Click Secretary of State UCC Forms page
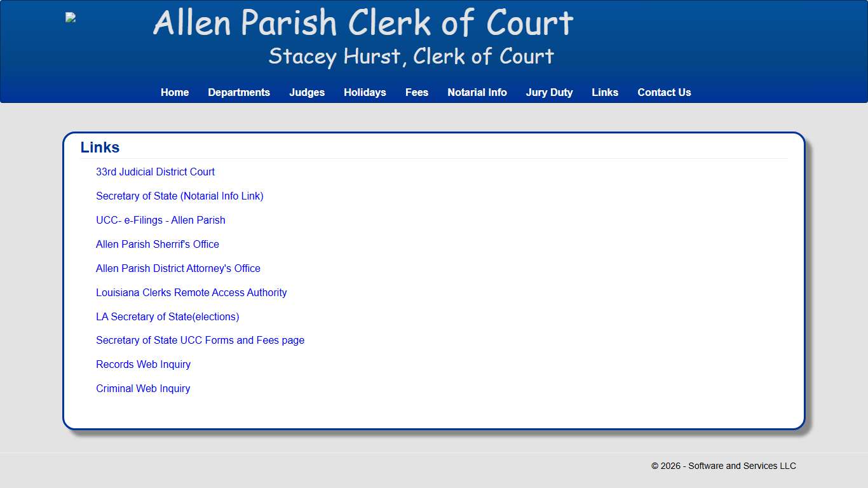Image resolution: width=868 pixels, height=488 pixels. (x=200, y=341)
